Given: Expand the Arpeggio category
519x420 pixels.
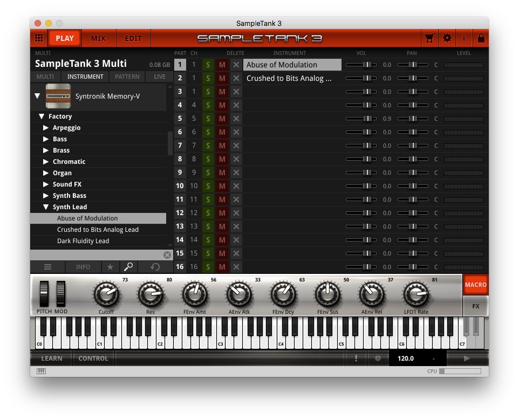Looking at the screenshot, I should pos(46,128).
